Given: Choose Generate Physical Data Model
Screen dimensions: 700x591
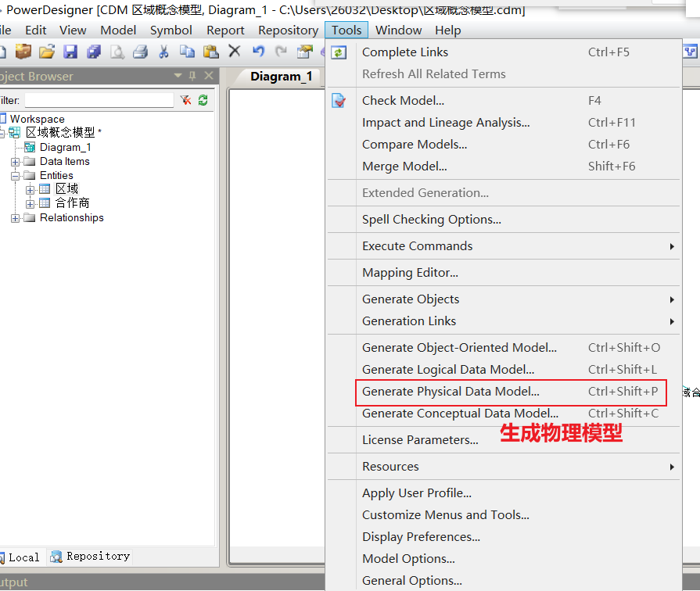Looking at the screenshot, I should [504, 392].
